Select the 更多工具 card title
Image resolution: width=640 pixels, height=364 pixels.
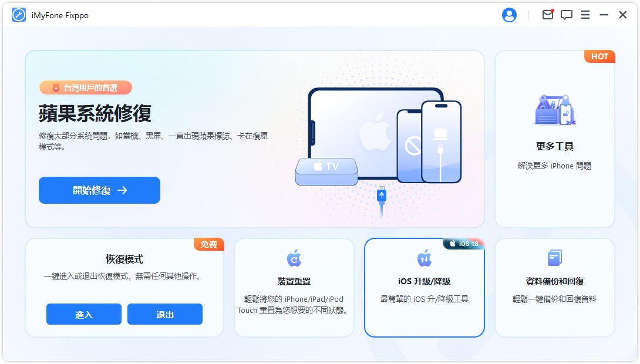point(555,146)
